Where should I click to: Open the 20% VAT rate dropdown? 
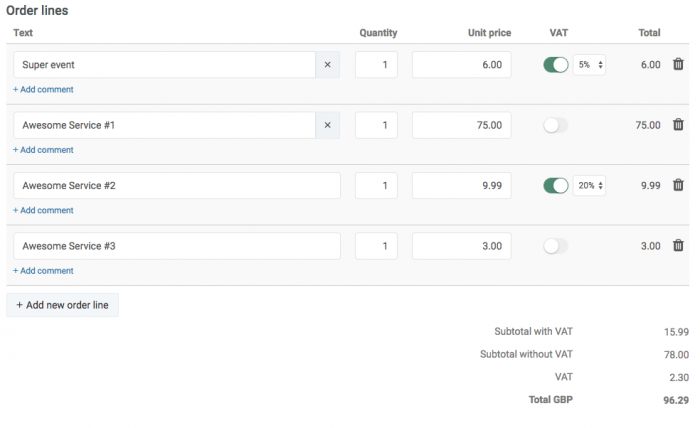[589, 186]
